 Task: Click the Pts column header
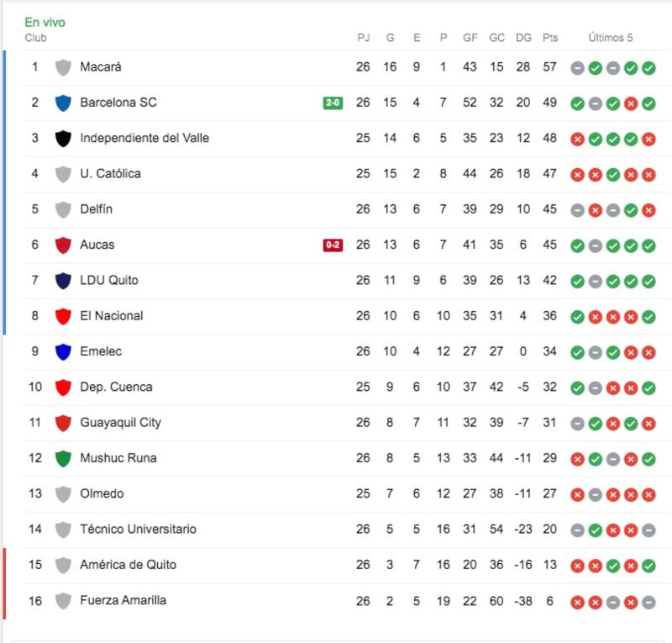(x=550, y=38)
